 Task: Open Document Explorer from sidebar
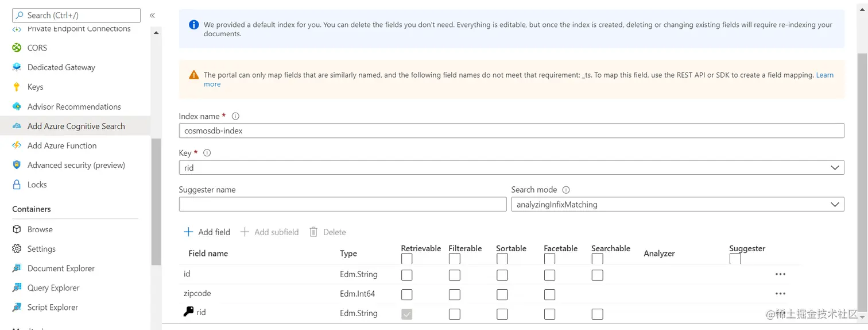[x=61, y=268]
